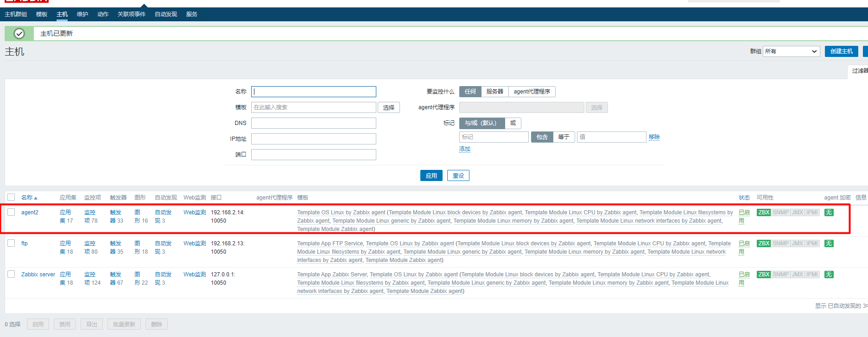Image resolution: width=868 pixels, height=337 pixels.
Task: Open the 服务 menu item
Action: point(192,14)
